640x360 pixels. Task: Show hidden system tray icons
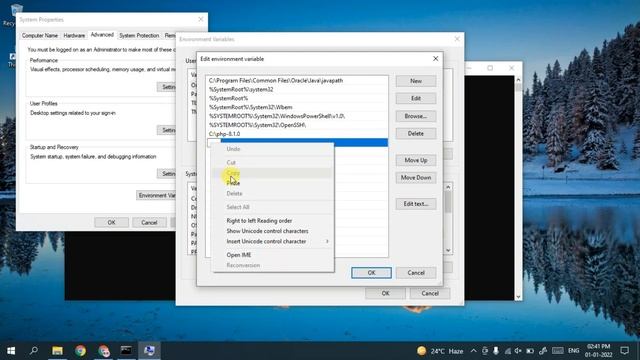(473, 351)
